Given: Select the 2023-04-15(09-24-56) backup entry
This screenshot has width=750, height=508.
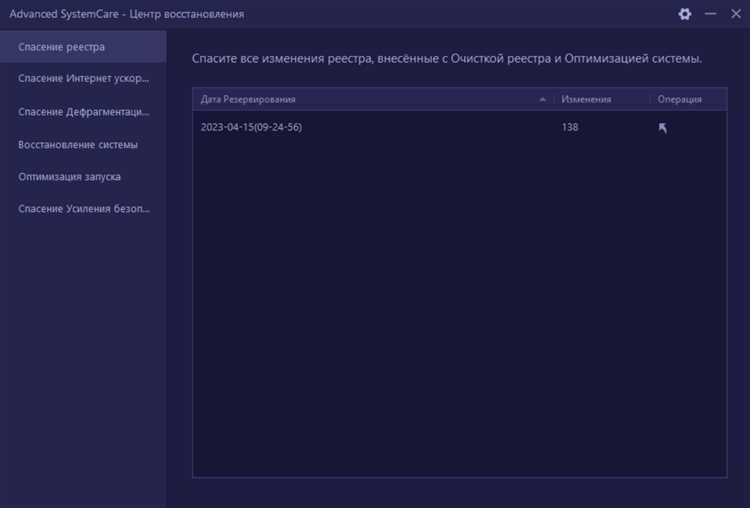Looking at the screenshot, I should 251,127.
